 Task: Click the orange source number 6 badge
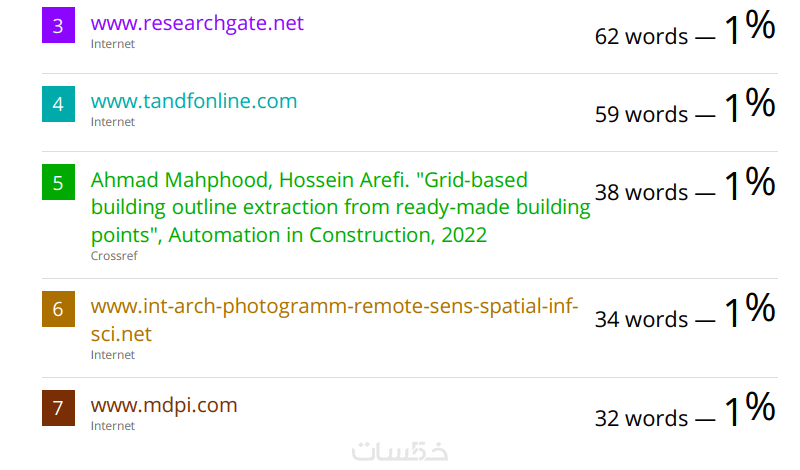[58, 309]
